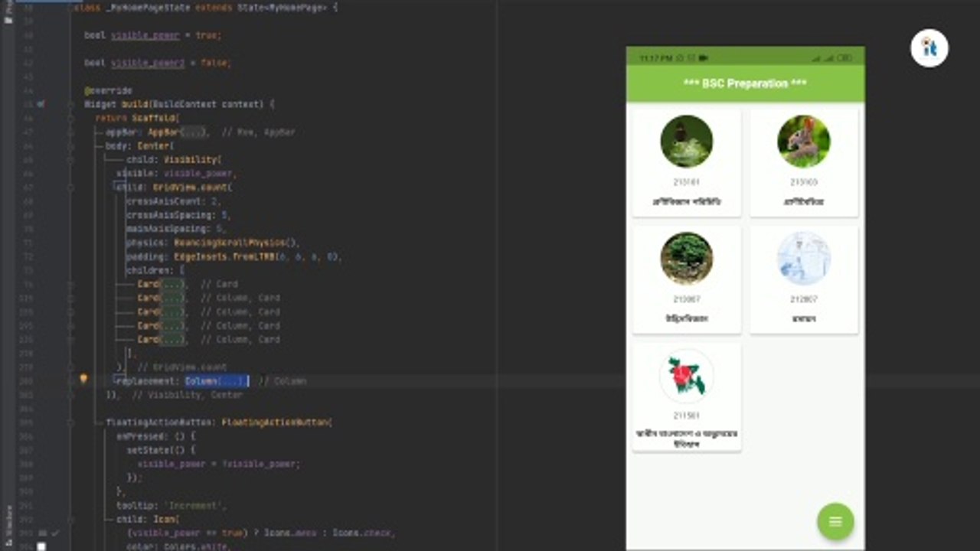Click the override gutter icon beside Widget build
Image resolution: width=980 pixels, height=551 pixels.
click(41, 104)
